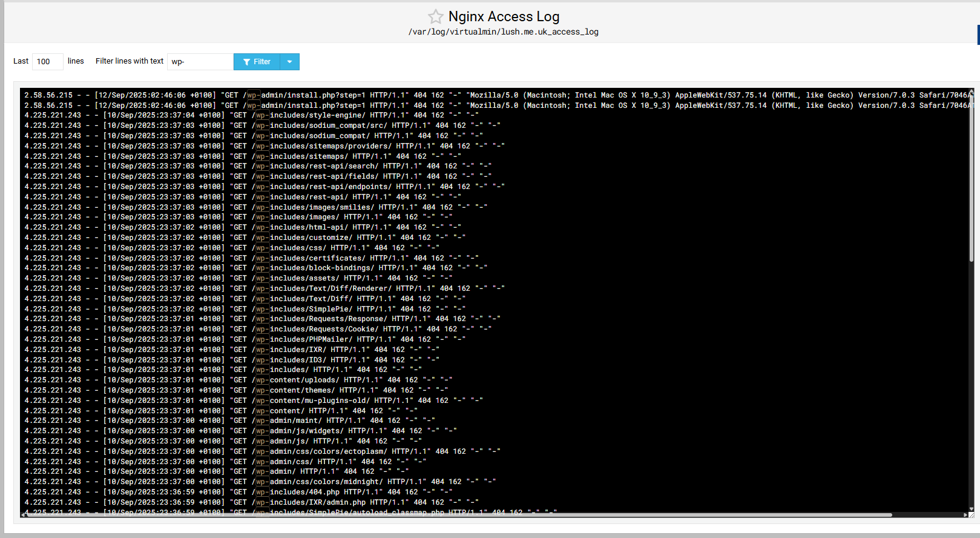Click the funnel icon on Filter button
Image resolution: width=980 pixels, height=538 pixels.
point(246,62)
